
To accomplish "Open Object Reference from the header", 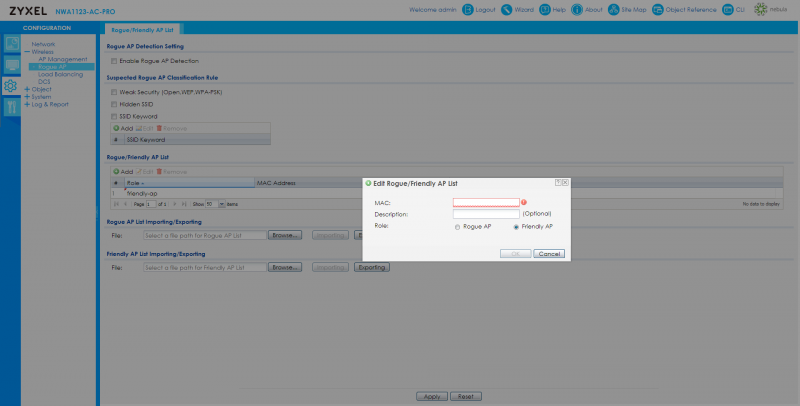I will tap(658, 10).
